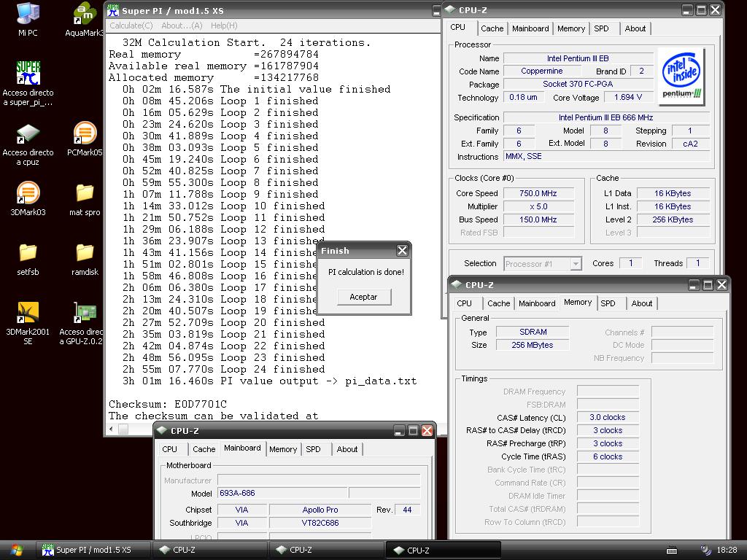Select About tab in Mainboard CPU-Z window
Screen dimensions: 747x560
pyautogui.click(x=347, y=449)
